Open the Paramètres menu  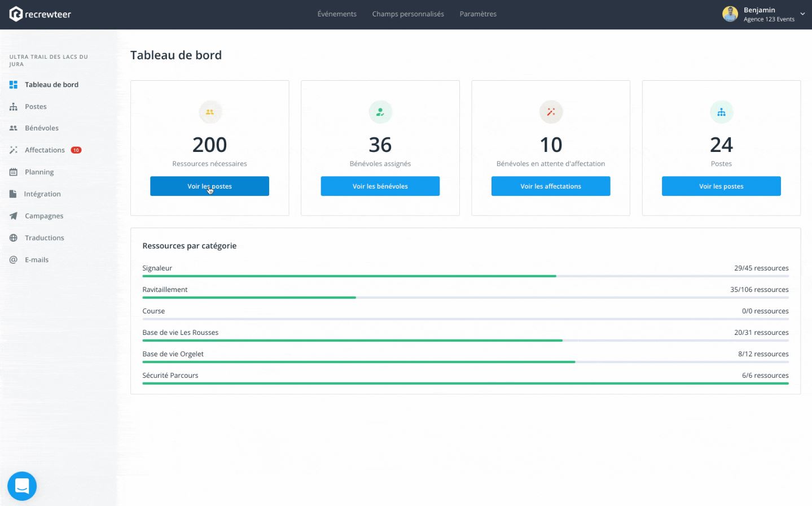tap(478, 14)
